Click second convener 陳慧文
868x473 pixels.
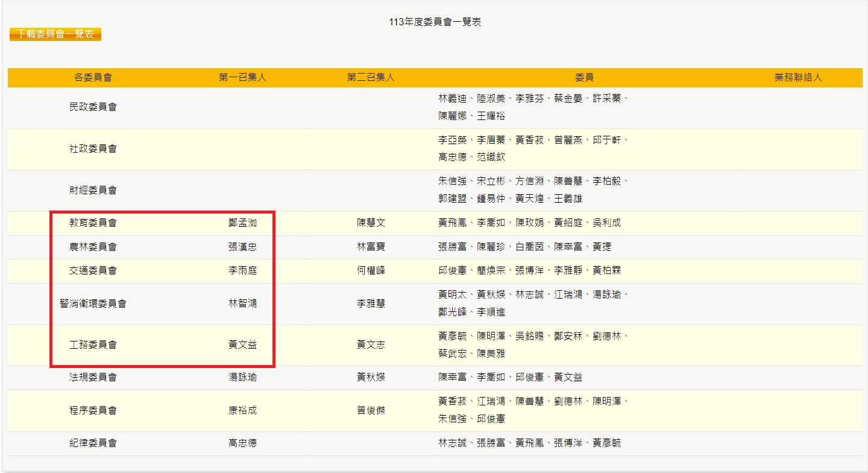(x=371, y=223)
